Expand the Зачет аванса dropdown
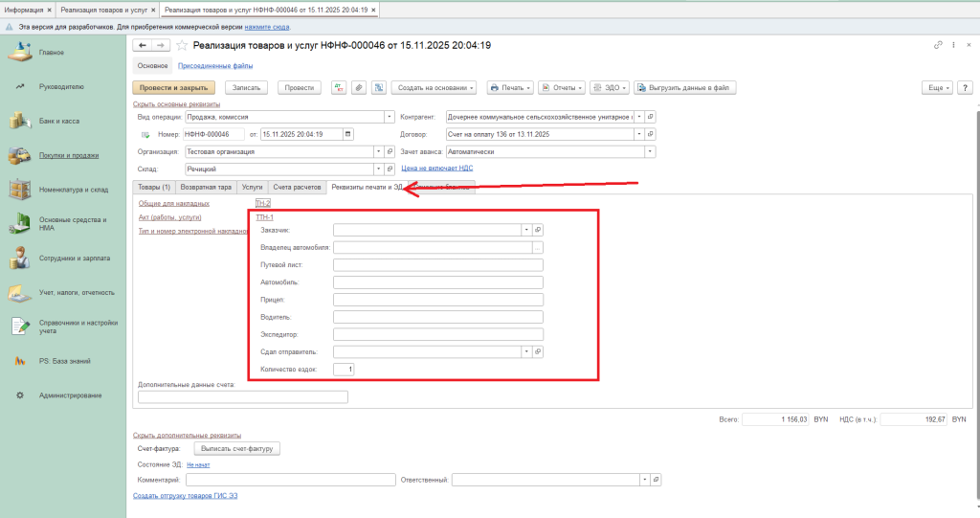The height and width of the screenshot is (518, 980). pyautogui.click(x=651, y=151)
